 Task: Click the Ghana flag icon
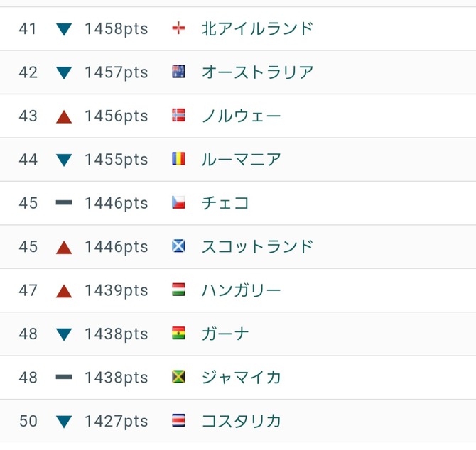coord(178,334)
